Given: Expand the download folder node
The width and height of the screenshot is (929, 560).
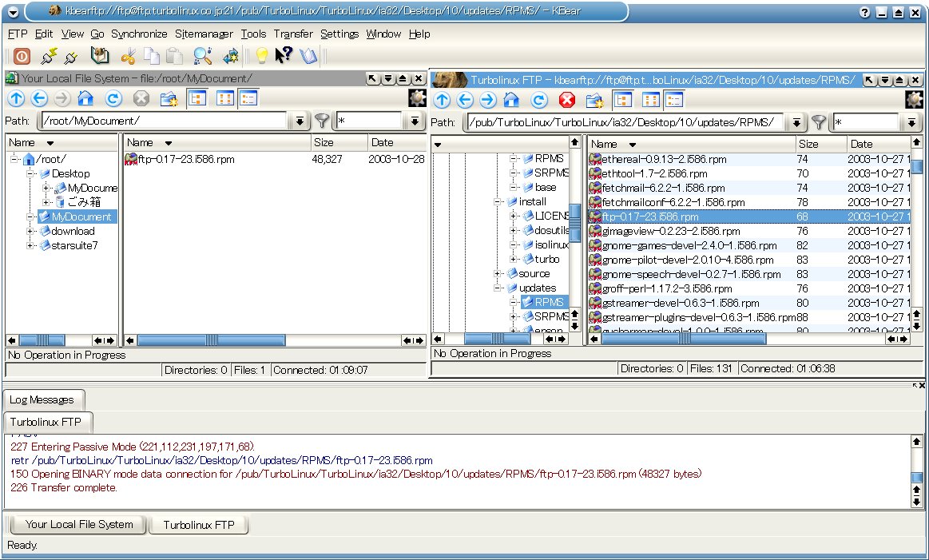Looking at the screenshot, I should pyautogui.click(x=30, y=231).
